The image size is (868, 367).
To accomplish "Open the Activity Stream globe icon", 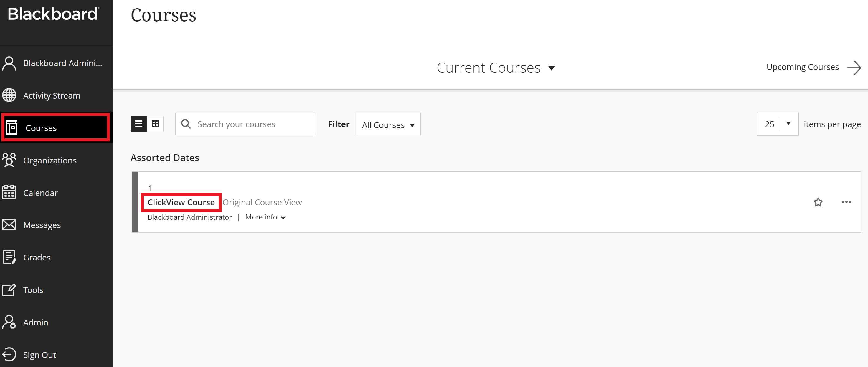I will [9, 96].
